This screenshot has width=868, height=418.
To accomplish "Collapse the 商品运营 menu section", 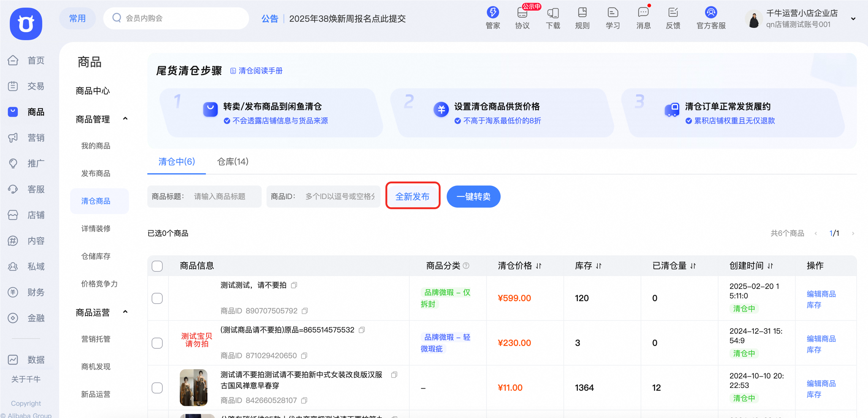I will (x=125, y=312).
